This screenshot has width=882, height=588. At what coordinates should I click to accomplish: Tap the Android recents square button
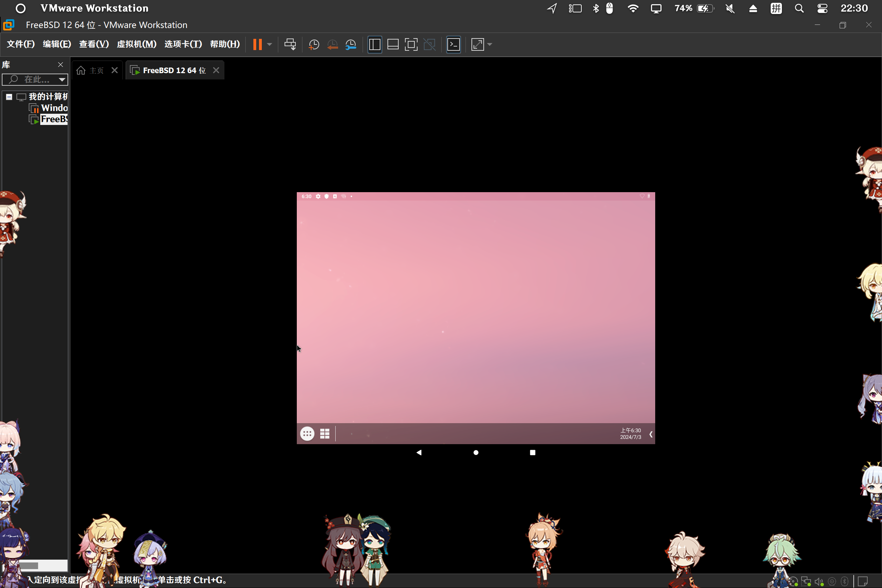tap(532, 453)
